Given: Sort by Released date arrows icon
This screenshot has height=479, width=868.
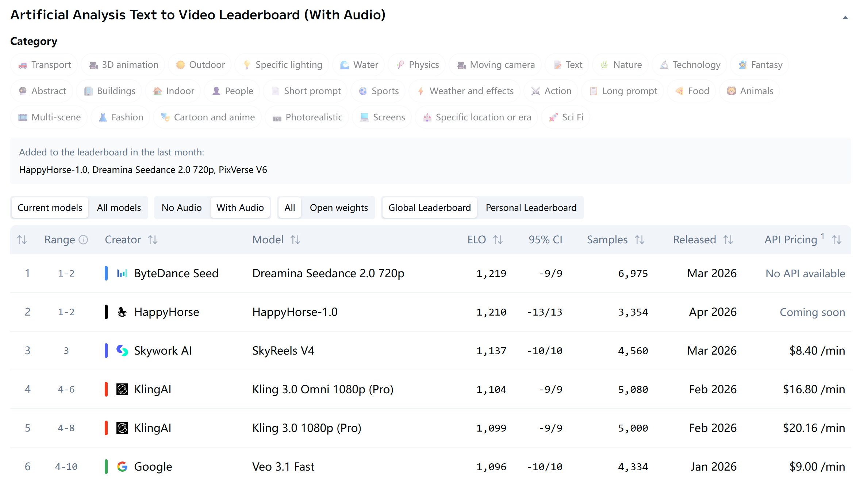Looking at the screenshot, I should click(x=728, y=240).
